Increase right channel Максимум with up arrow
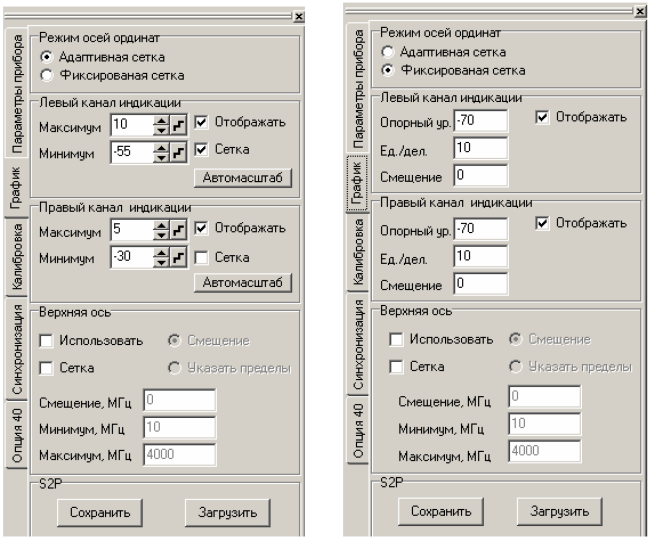Screen dimensions: 649x538 (161, 226)
